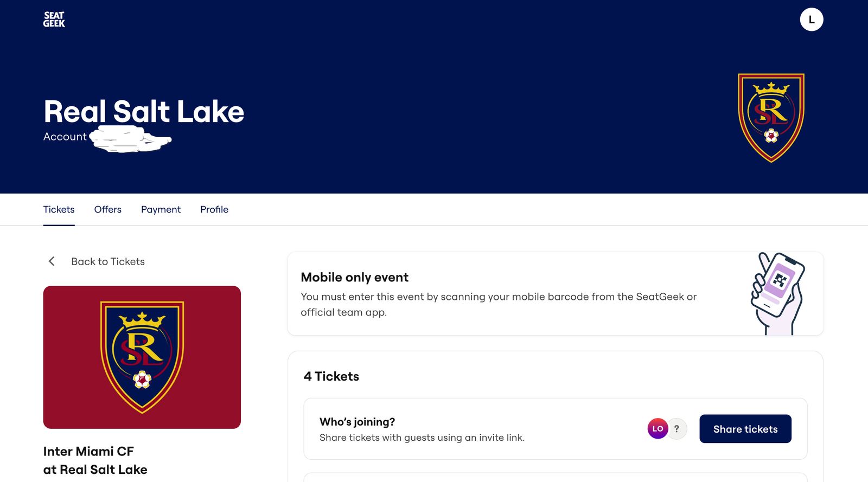Click the 4 Tickets heading
Image resolution: width=868 pixels, height=482 pixels.
(331, 376)
